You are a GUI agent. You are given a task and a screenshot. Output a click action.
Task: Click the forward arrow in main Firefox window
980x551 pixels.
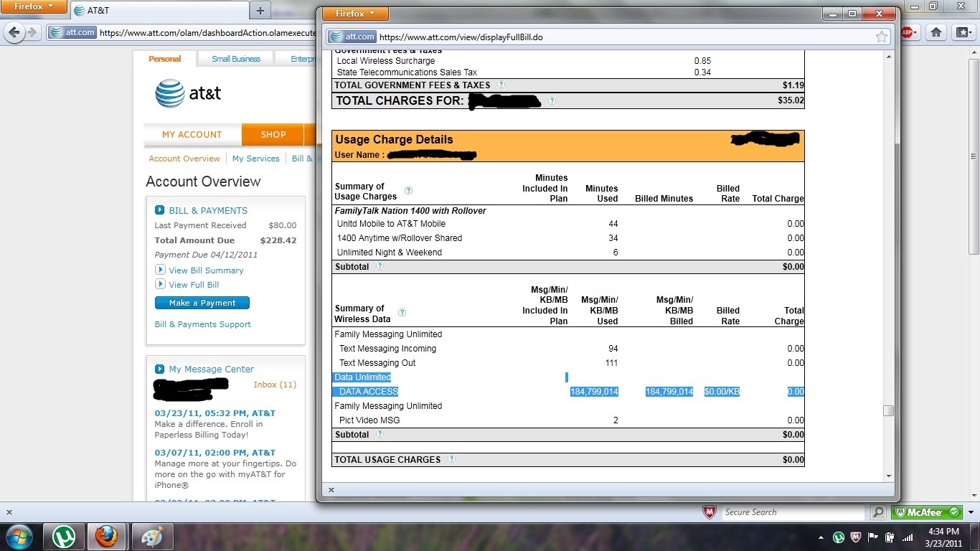coord(33,32)
